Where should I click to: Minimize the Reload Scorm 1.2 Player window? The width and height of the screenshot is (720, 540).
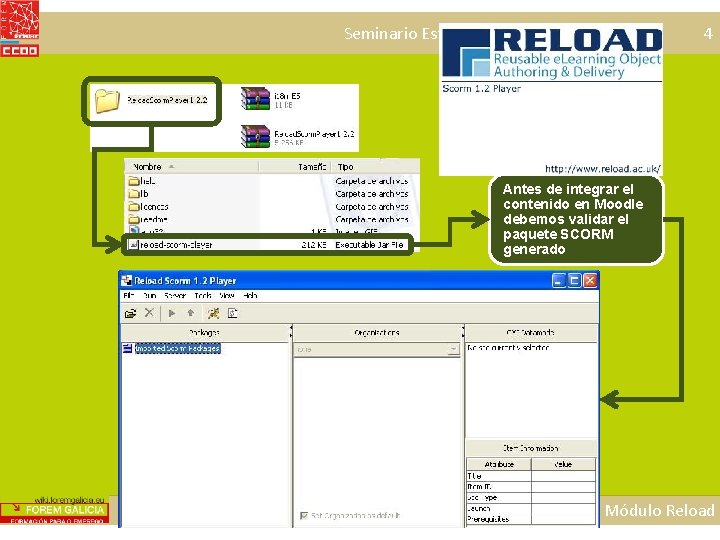[x=558, y=280]
